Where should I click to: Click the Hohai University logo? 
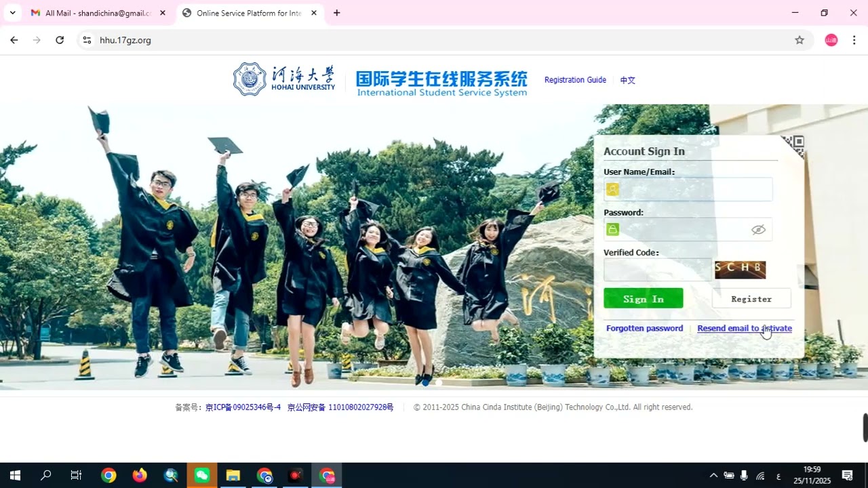(x=284, y=79)
